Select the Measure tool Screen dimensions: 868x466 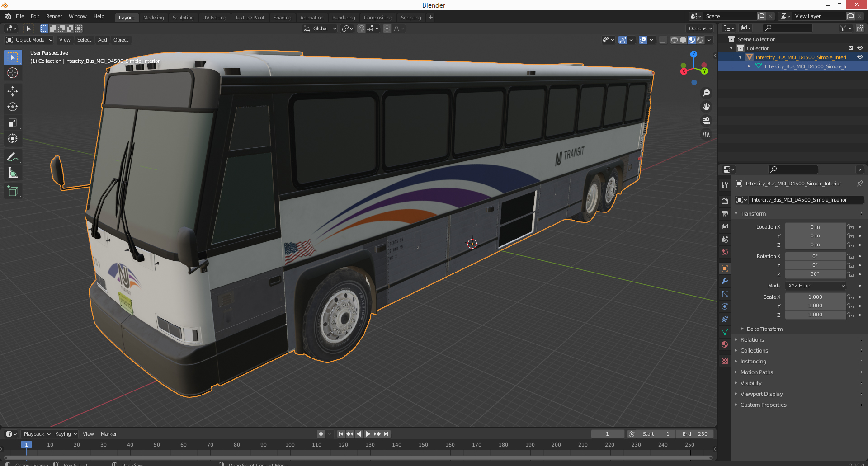[x=13, y=173]
